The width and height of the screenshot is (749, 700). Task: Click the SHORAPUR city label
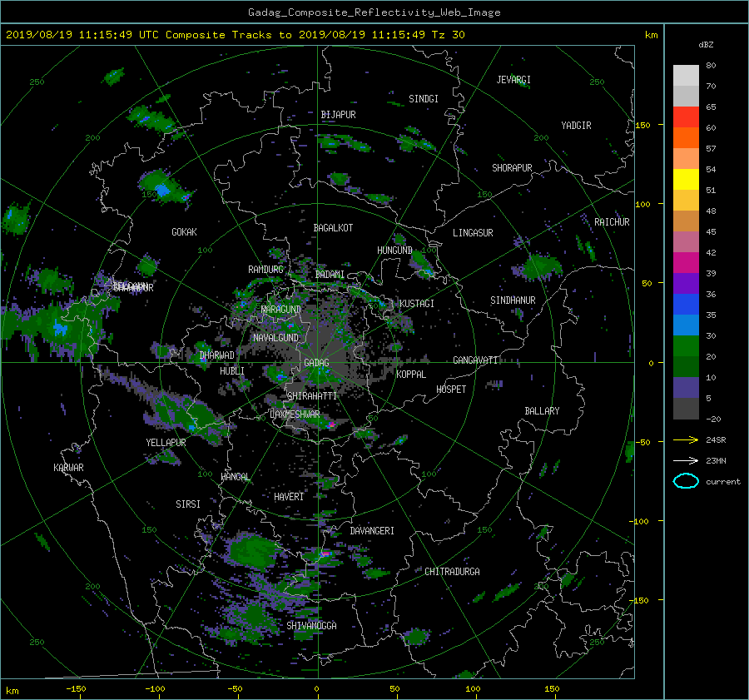512,168
